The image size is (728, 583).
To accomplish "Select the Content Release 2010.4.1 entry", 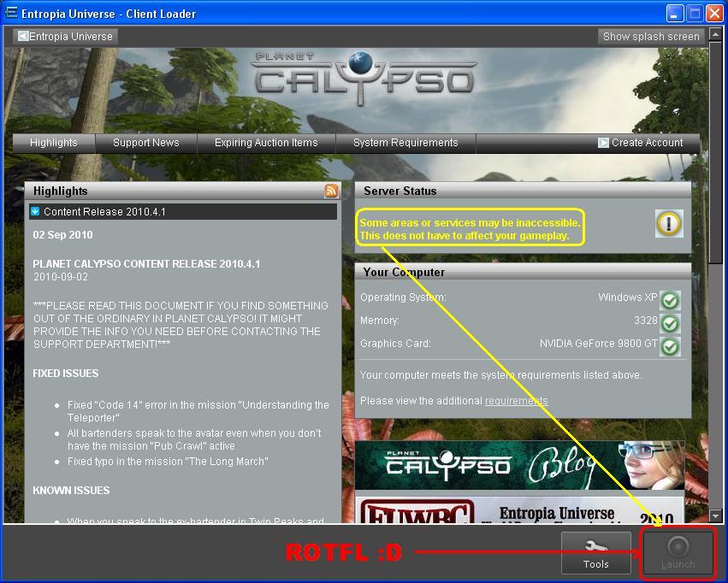I will 183,211.
